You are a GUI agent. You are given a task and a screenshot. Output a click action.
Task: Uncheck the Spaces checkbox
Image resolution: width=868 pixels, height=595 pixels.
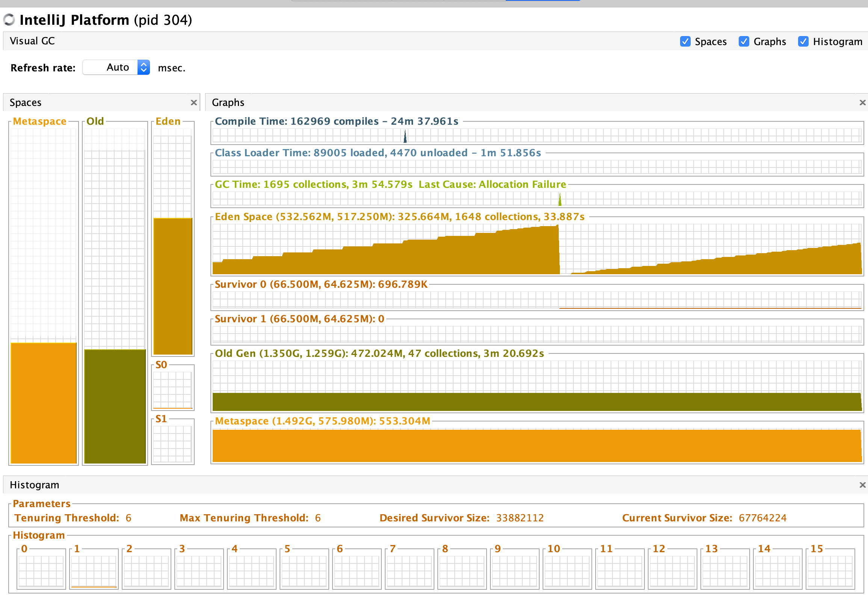[685, 41]
